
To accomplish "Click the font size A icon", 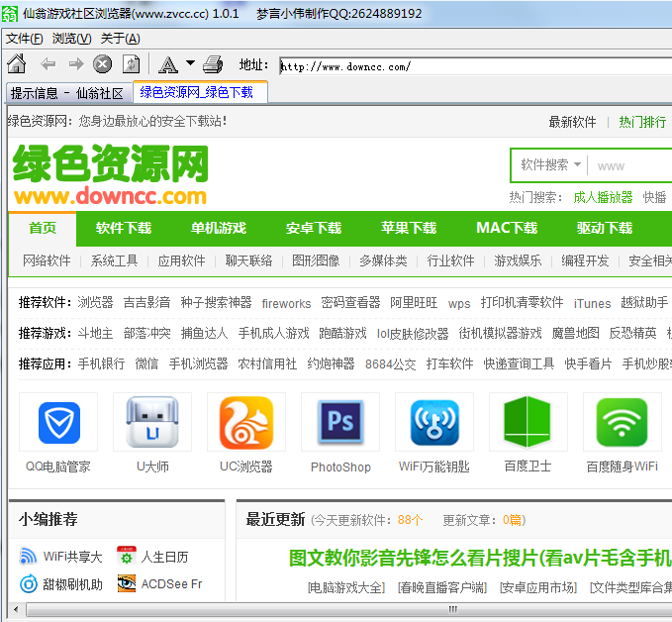I will click(x=167, y=65).
